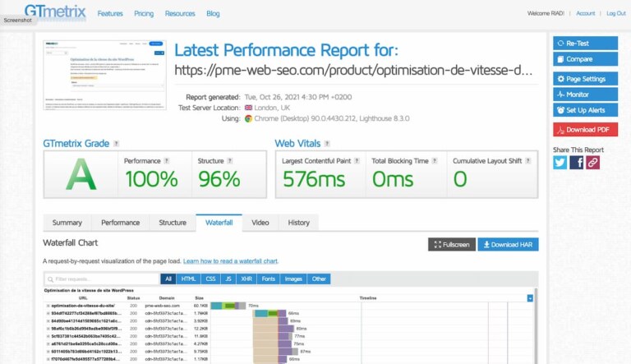Expand the 84d90be41314d1589685c... request row
The image size is (631, 364).
[x=48, y=321]
